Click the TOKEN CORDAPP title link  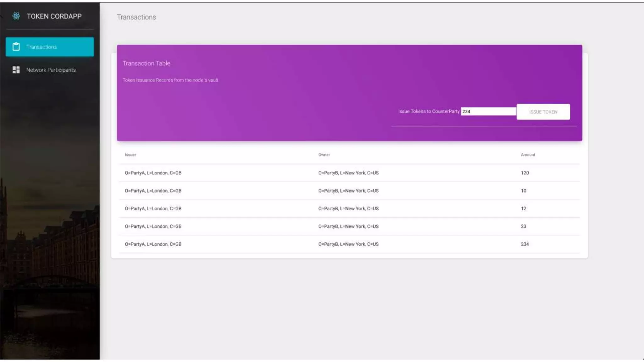click(x=54, y=16)
